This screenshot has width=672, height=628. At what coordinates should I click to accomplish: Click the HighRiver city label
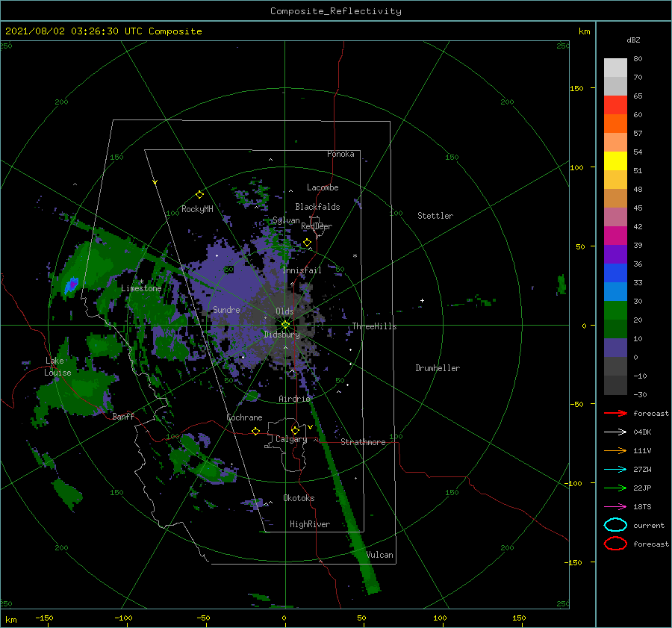pyautogui.click(x=310, y=524)
